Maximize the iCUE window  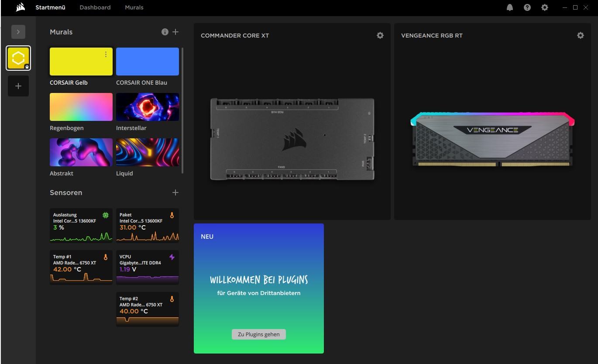click(575, 7)
